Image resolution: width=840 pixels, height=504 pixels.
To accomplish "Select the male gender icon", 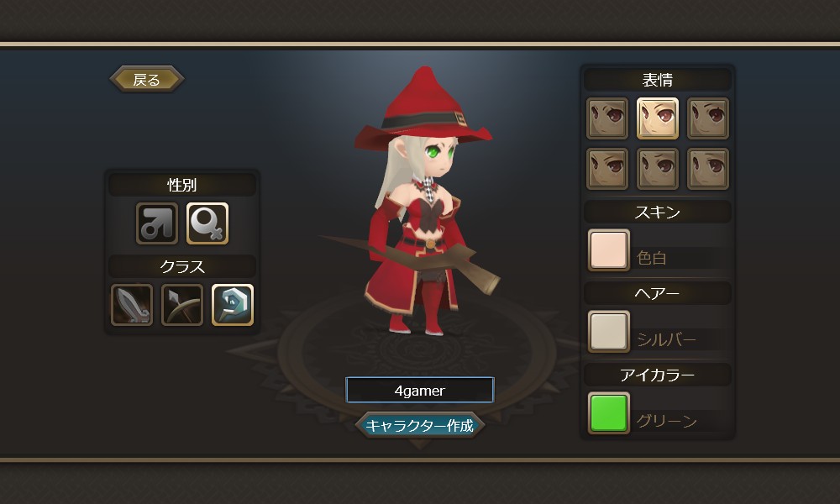I will 156,223.
